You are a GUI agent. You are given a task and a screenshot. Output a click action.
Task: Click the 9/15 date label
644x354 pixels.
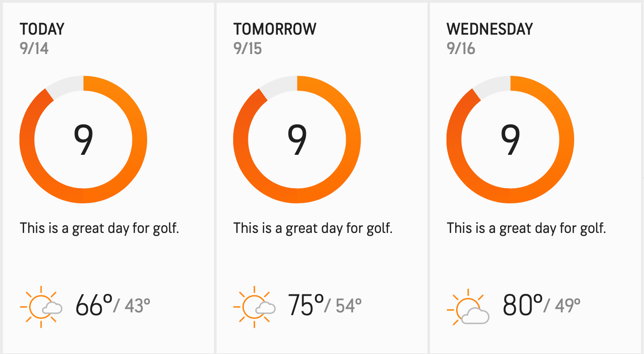point(248,49)
